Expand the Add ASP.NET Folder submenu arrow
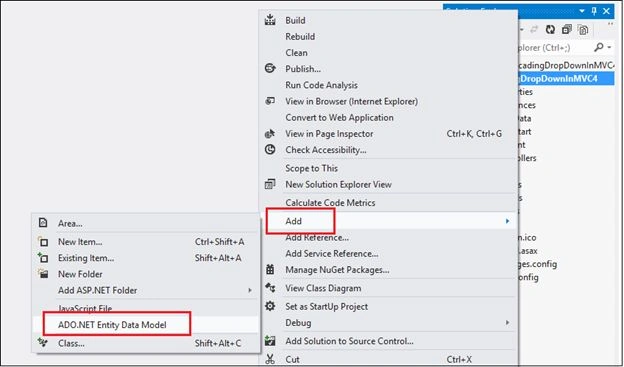The height and width of the screenshot is (367, 624). click(x=250, y=290)
